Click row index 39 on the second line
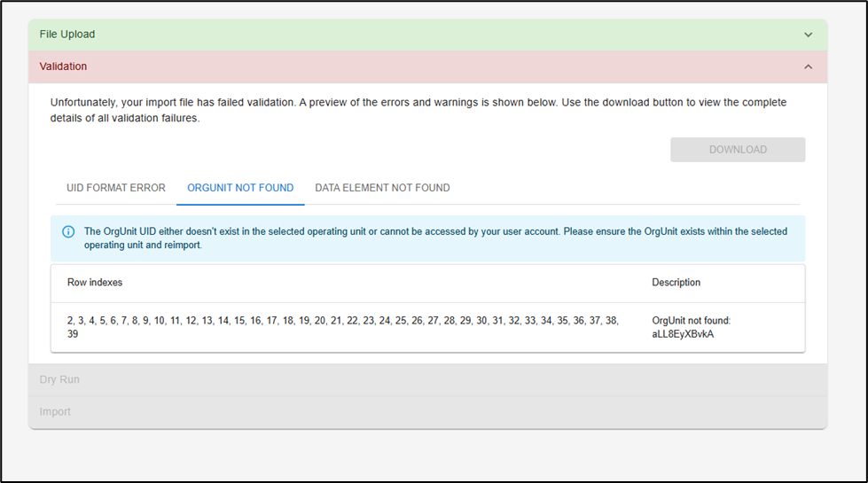This screenshot has width=868, height=483. [74, 334]
